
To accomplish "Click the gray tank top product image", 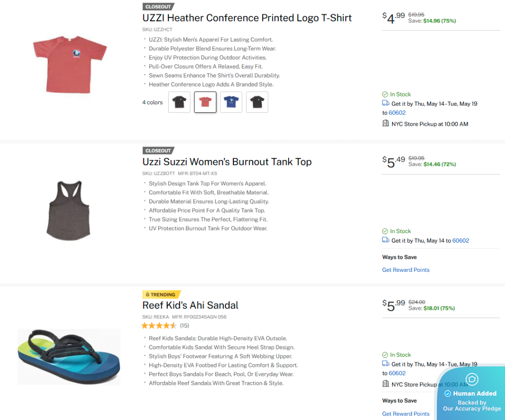I will coord(68,210).
